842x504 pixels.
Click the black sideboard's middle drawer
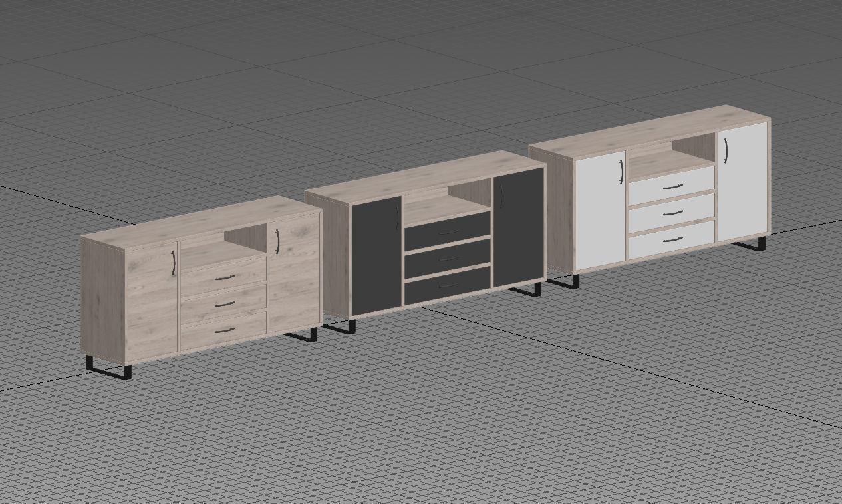tap(448, 258)
